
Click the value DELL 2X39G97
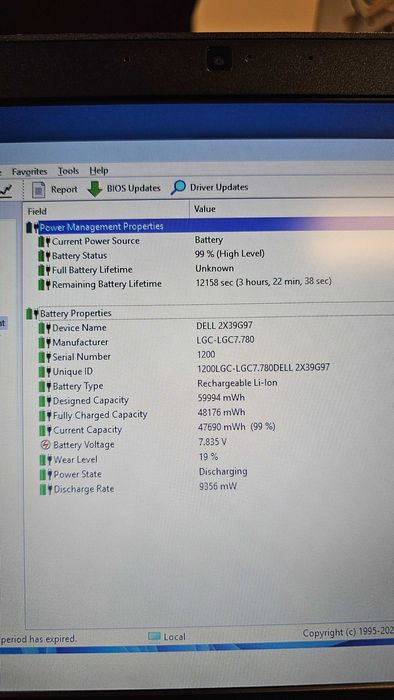click(x=224, y=325)
